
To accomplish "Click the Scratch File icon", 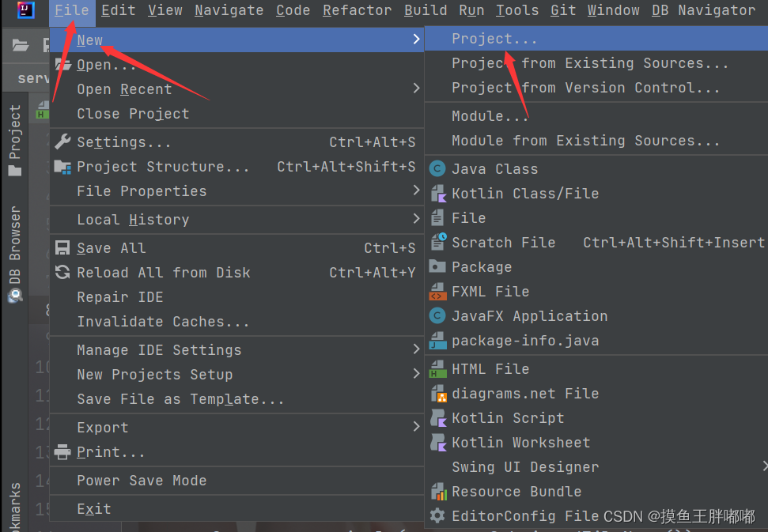I will 438,242.
